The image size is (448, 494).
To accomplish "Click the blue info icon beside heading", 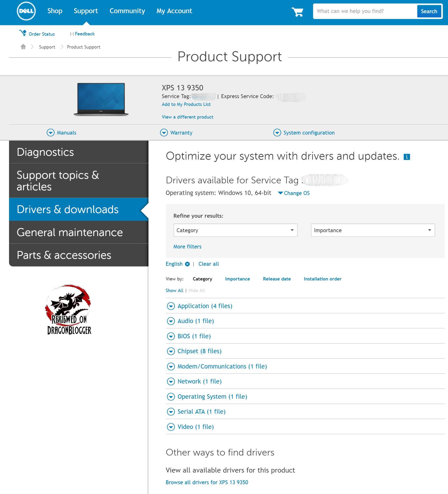I will coord(407,157).
